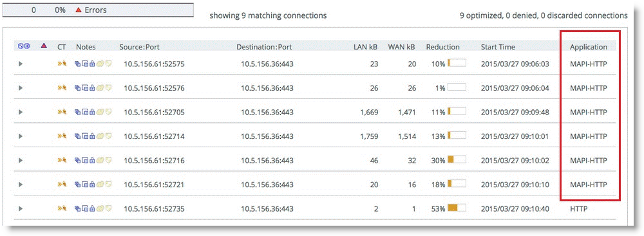Click the connection type icon for port 52575

point(62,64)
